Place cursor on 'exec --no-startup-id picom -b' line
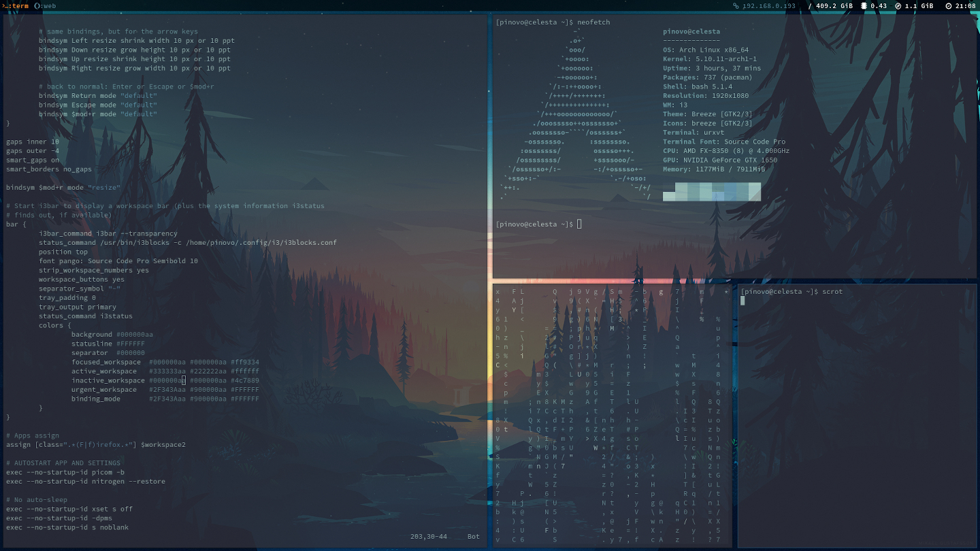Image resolution: width=980 pixels, height=551 pixels. (x=65, y=472)
